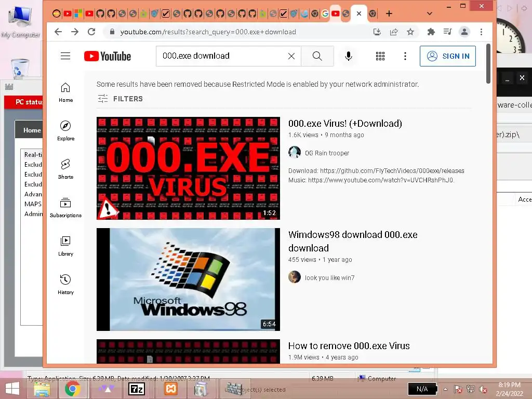Click the OG Rain trooper channel avatar

coord(294,152)
